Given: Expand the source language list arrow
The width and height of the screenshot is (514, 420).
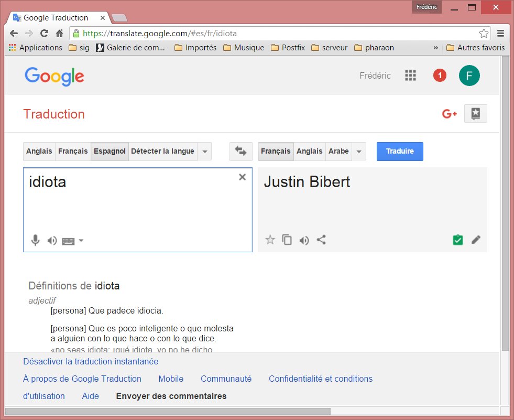Looking at the screenshot, I should click(x=205, y=152).
